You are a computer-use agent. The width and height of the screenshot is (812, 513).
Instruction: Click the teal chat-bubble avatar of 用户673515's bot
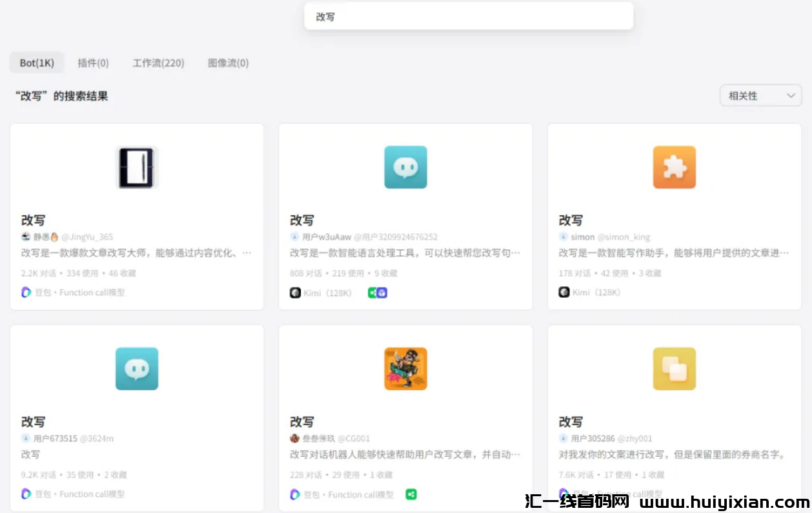[x=137, y=368]
